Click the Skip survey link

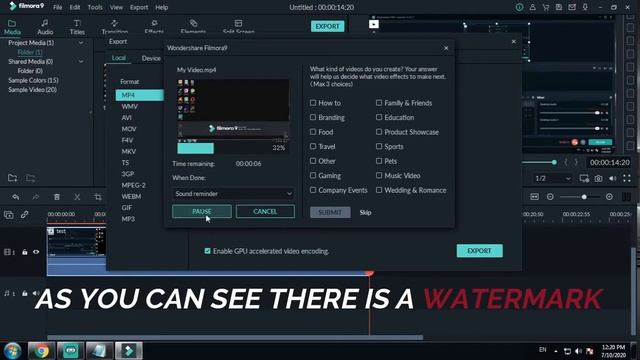(365, 212)
